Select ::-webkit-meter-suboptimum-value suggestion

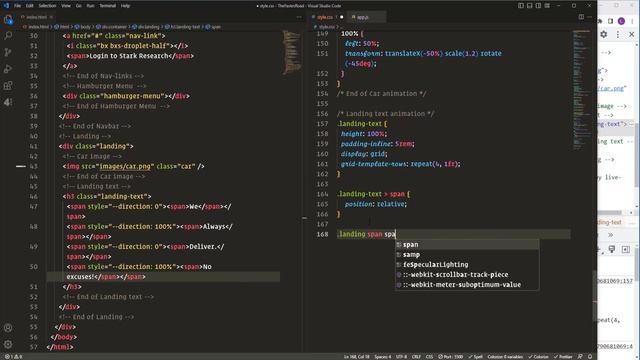pos(467,284)
